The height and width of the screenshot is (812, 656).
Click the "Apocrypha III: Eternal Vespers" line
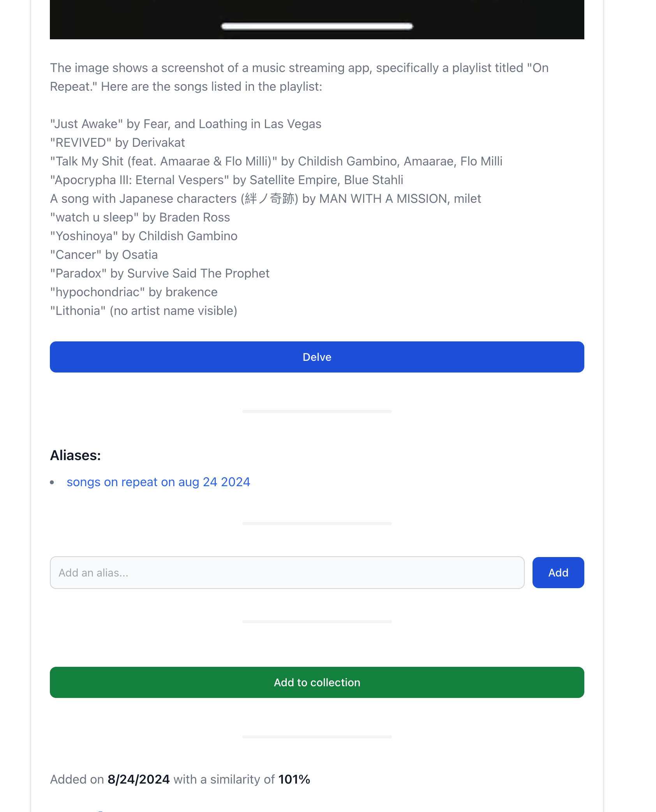point(226,180)
